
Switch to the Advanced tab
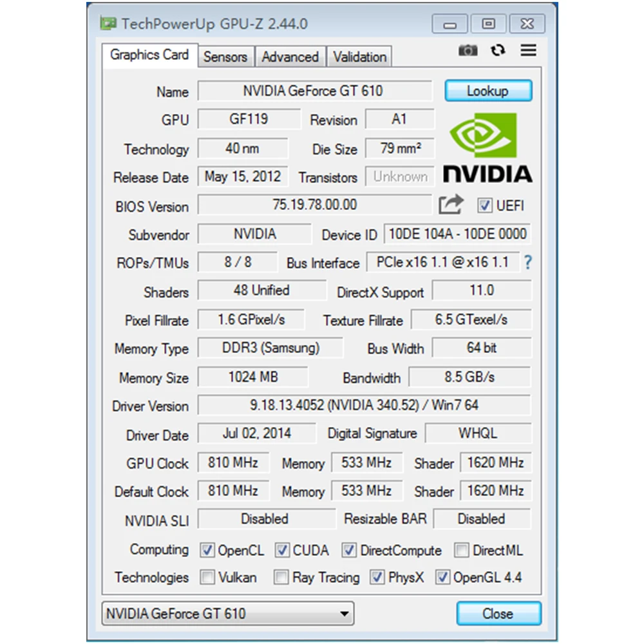tap(290, 57)
